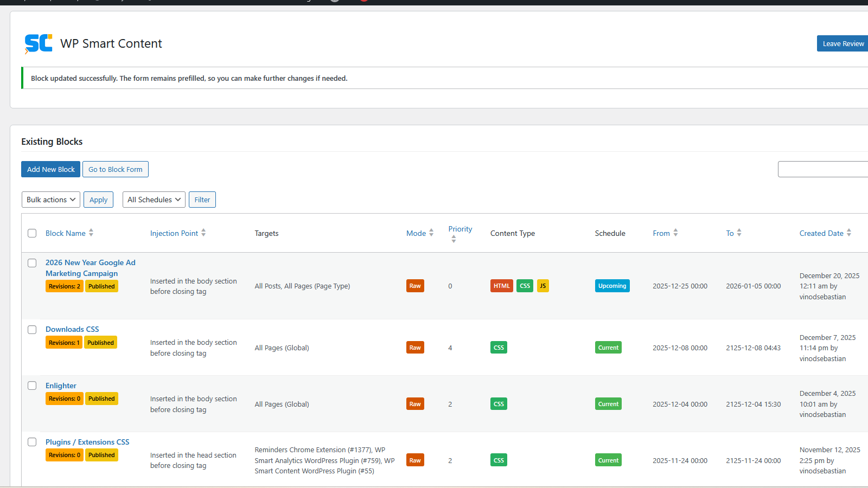Click the WP Smart Content logo icon

click(39, 43)
